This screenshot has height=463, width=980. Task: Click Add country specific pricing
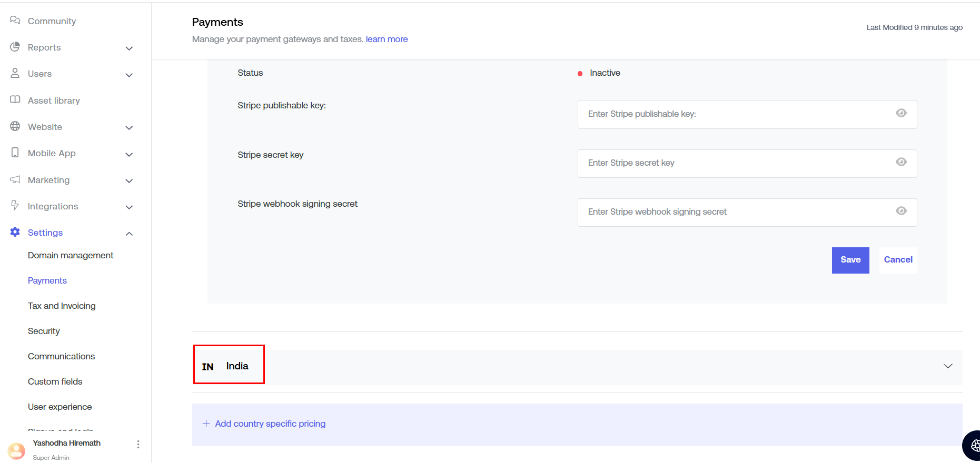(270, 424)
